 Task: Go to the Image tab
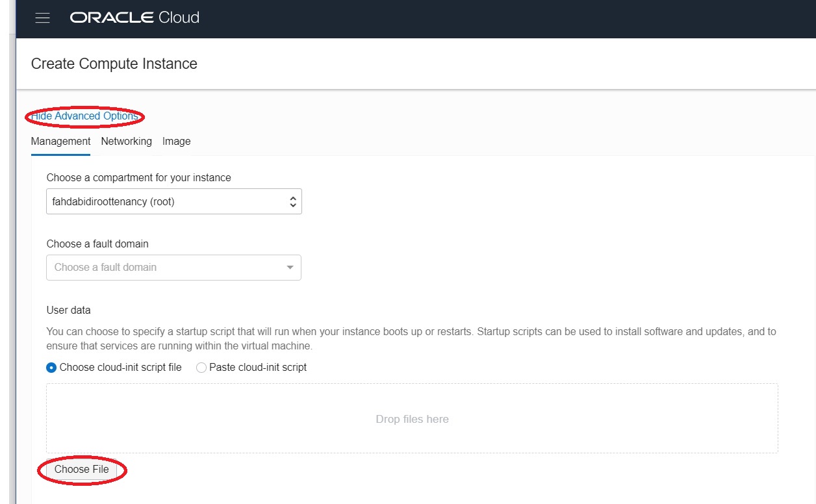(x=176, y=142)
